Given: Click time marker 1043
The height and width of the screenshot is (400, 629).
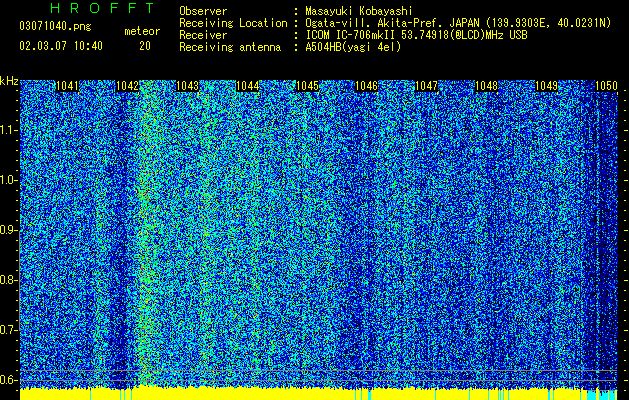Looking at the screenshot, I should tap(187, 86).
